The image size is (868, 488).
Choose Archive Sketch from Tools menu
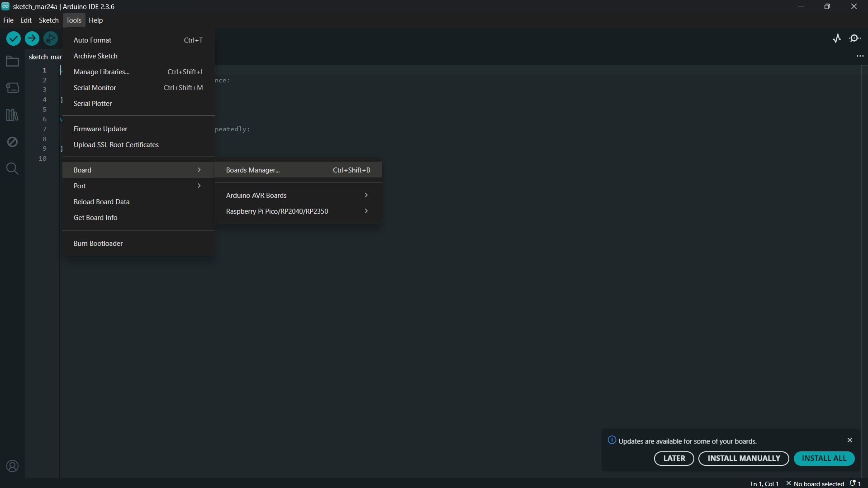click(138, 56)
